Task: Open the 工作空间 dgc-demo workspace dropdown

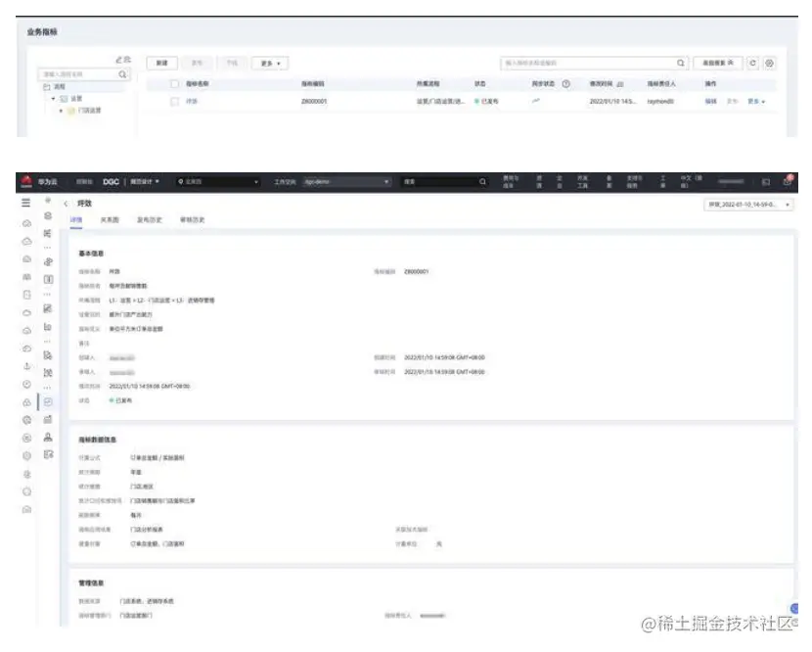Action: (346, 182)
